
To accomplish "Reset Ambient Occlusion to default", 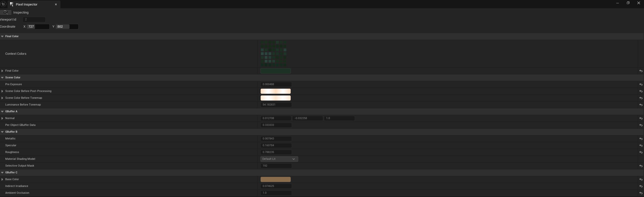I will point(641,193).
